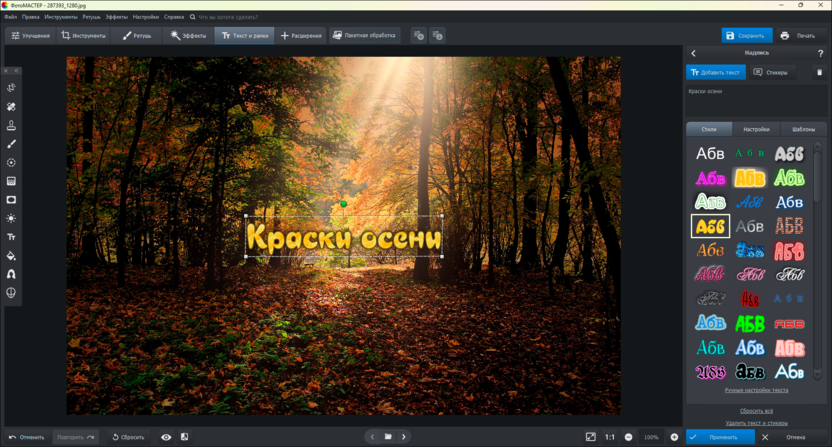Select the brush tool in left toolbar
Viewport: 832px width, 447px height.
point(11,144)
